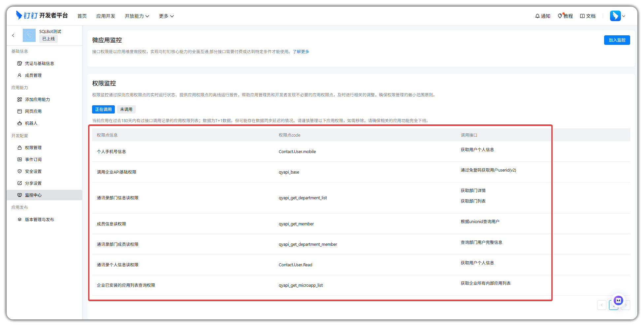Click the SQLBot测试 app thumbnail

pyautogui.click(x=29, y=35)
